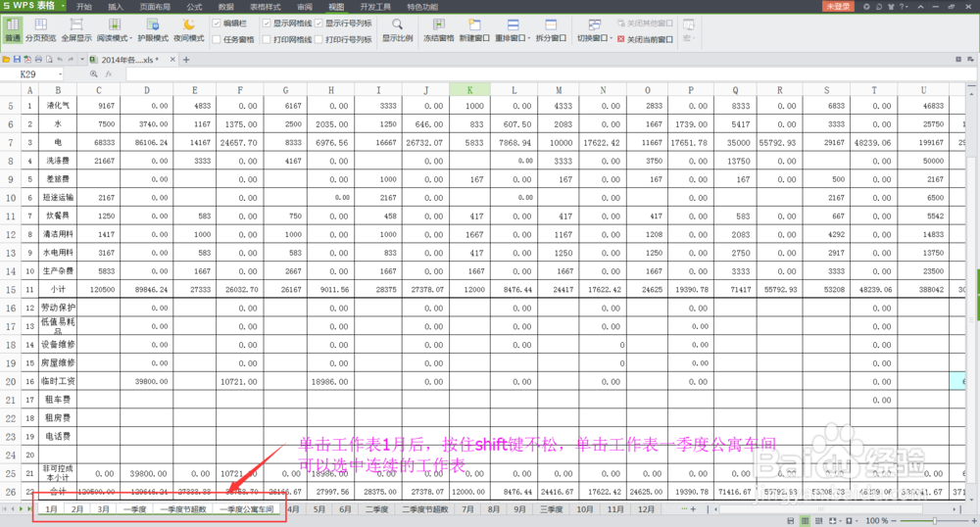This screenshot has height=527, width=980.
Task: Select the 12月 sheet tab
Action: coord(646,509)
